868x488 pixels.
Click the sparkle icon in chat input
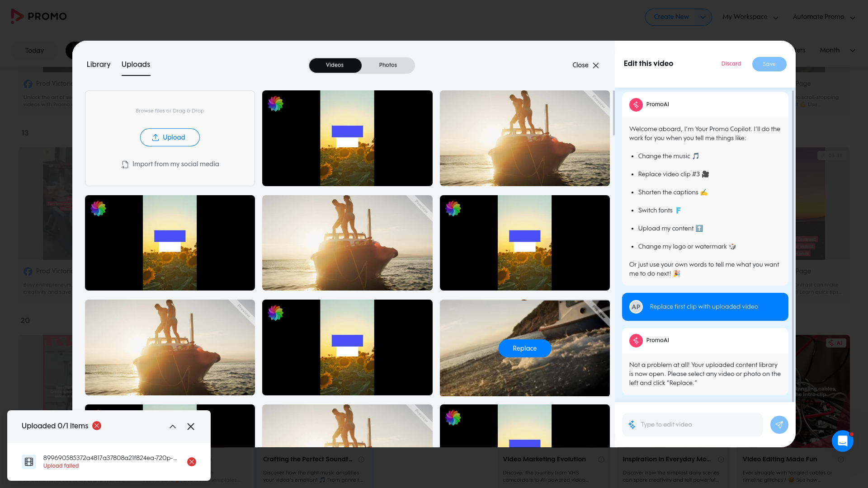point(632,425)
